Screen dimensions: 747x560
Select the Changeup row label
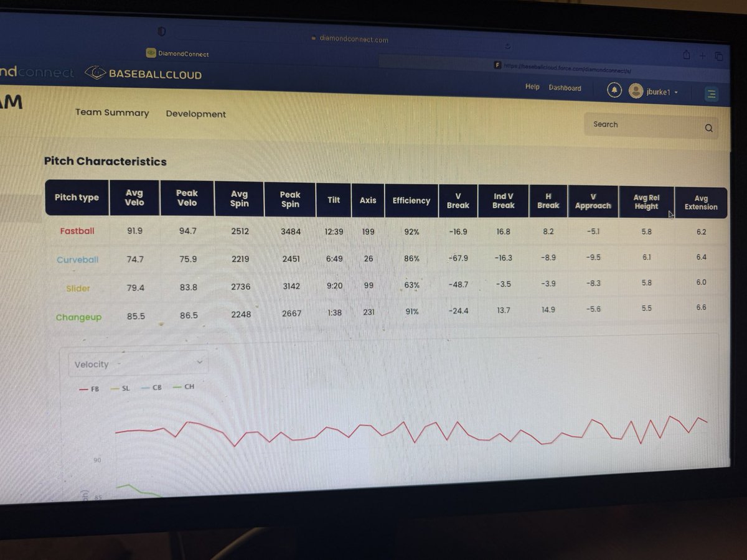coord(78,317)
